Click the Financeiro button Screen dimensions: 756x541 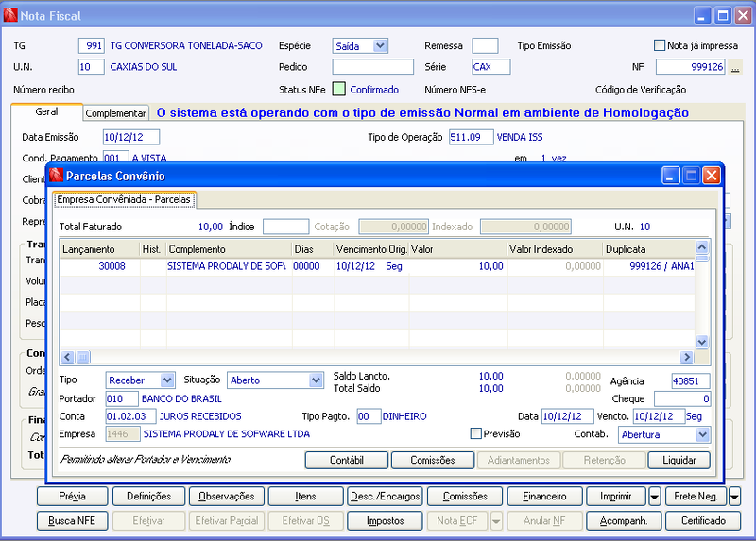coord(545,496)
